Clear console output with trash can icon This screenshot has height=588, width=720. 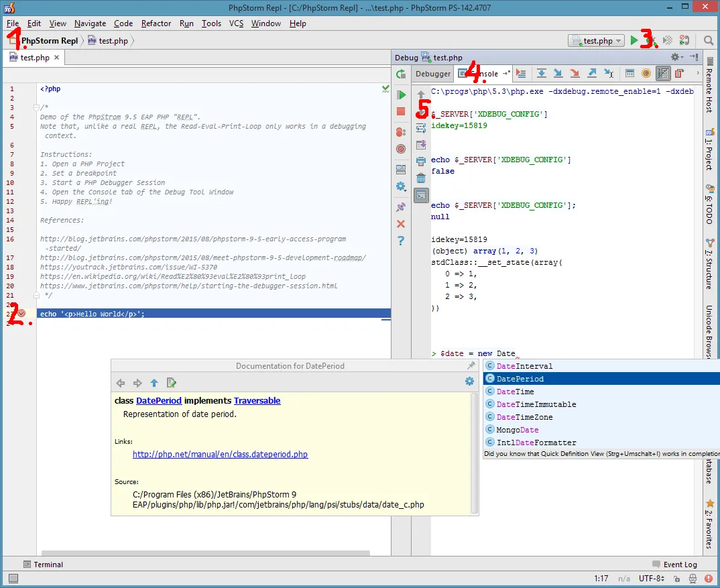point(421,178)
